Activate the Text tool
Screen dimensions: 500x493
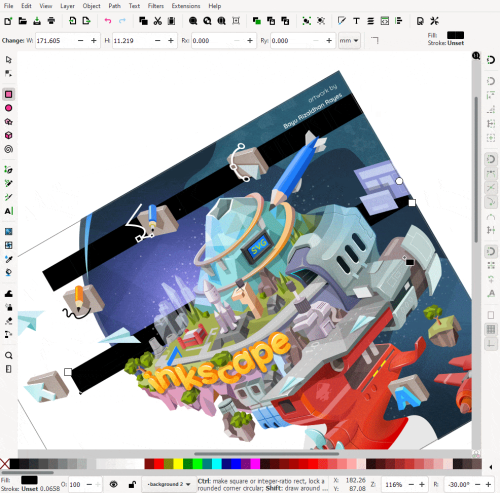9,211
